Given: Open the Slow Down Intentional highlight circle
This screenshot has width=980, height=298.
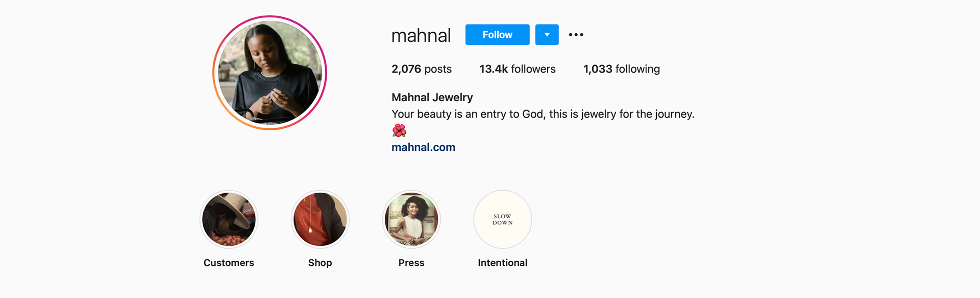Looking at the screenshot, I should pos(503,219).
